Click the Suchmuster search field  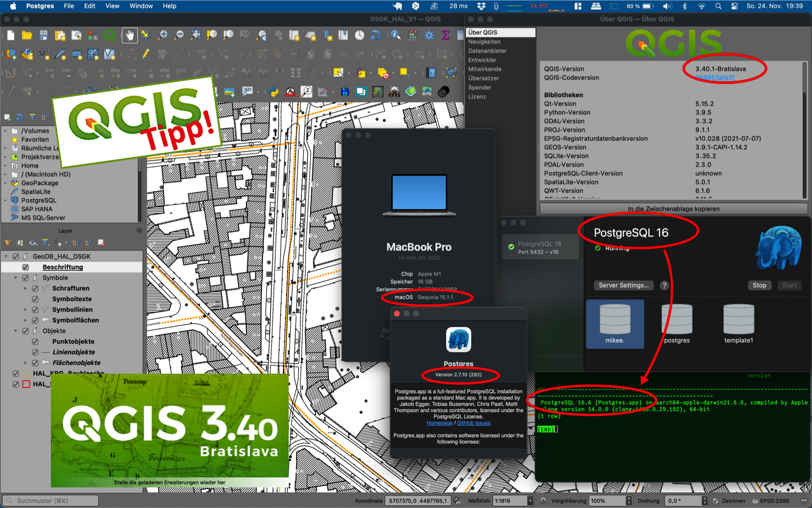(x=50, y=500)
